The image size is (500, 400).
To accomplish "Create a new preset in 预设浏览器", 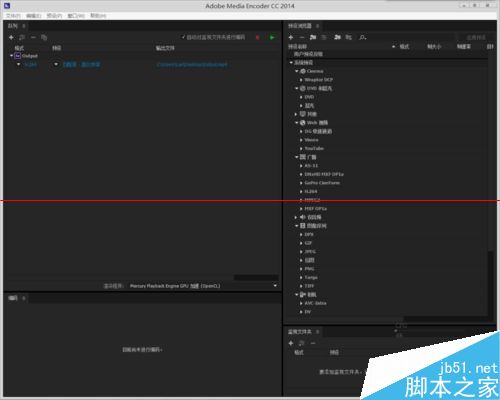I will point(291,37).
